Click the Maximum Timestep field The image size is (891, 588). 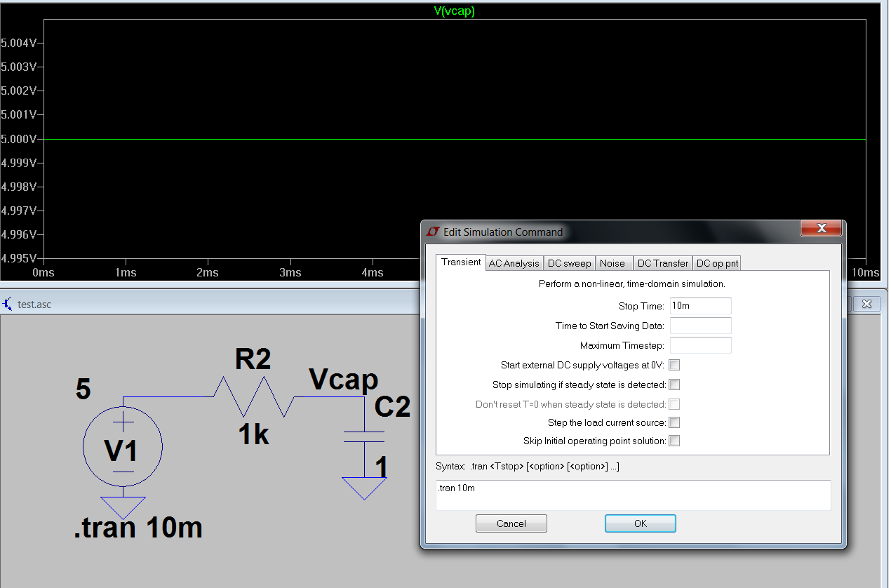(700, 345)
